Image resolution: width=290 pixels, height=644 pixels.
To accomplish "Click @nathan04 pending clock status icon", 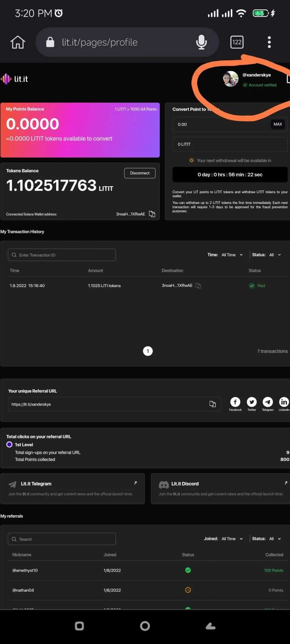I will click(188, 590).
